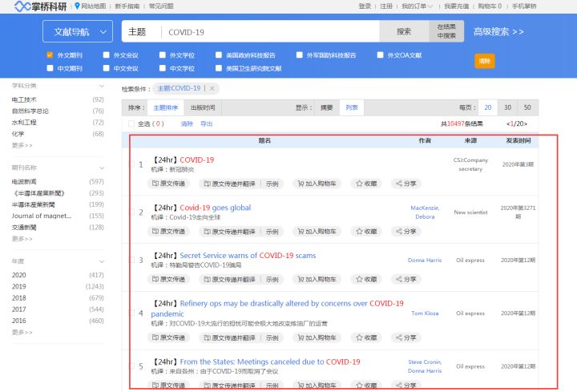Open 高级搜索 advanced search
Viewport: 577px width, 392px height.
pos(498,31)
